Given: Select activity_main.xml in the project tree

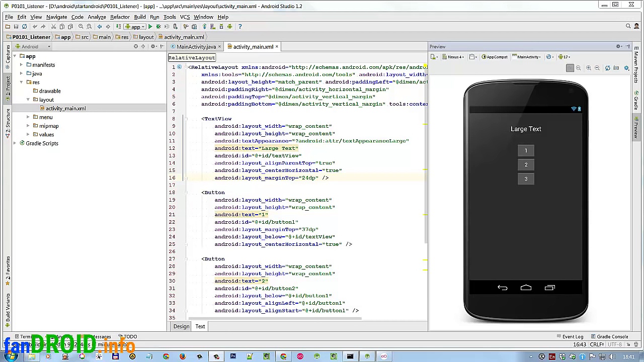Looking at the screenshot, I should coord(65,109).
